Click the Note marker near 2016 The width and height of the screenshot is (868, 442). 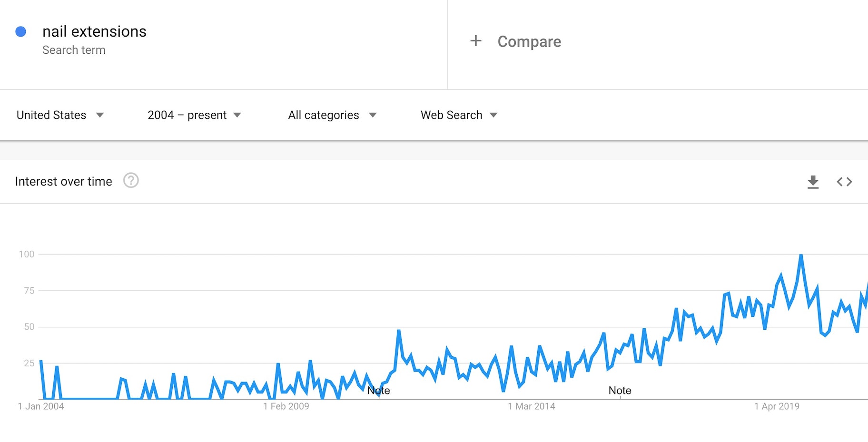[620, 391]
